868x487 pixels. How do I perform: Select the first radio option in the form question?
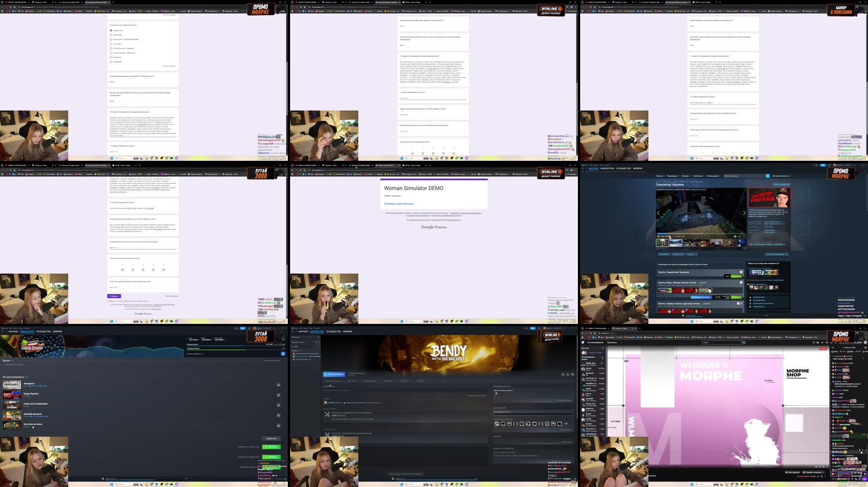[x=111, y=30]
